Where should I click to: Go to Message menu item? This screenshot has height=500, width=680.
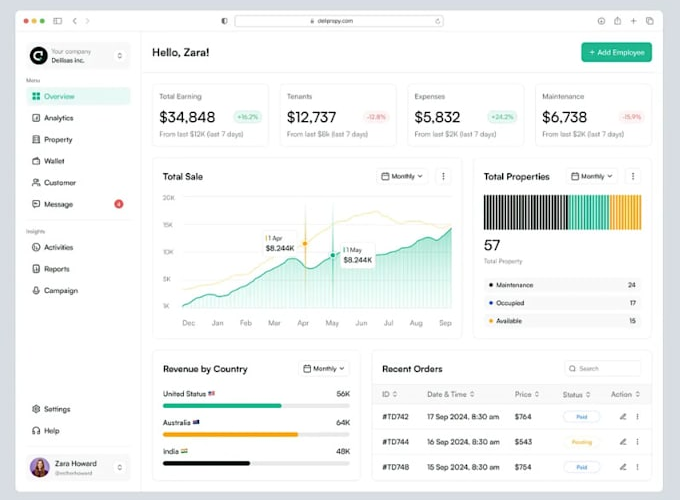tap(58, 204)
